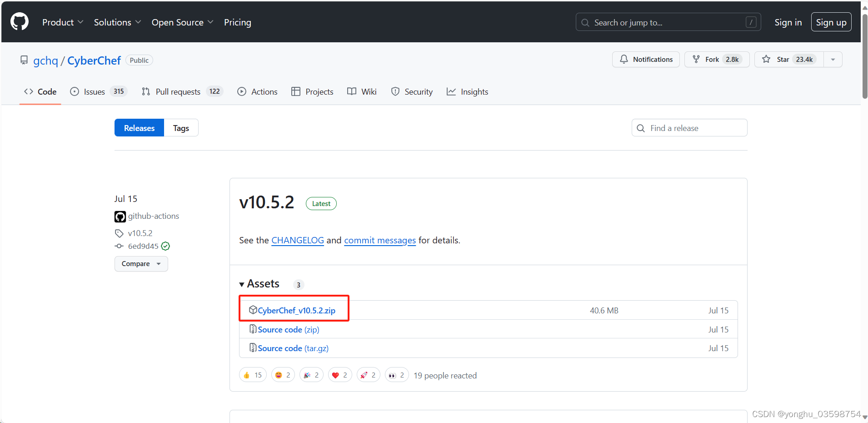Click the Sign up button

pos(831,22)
